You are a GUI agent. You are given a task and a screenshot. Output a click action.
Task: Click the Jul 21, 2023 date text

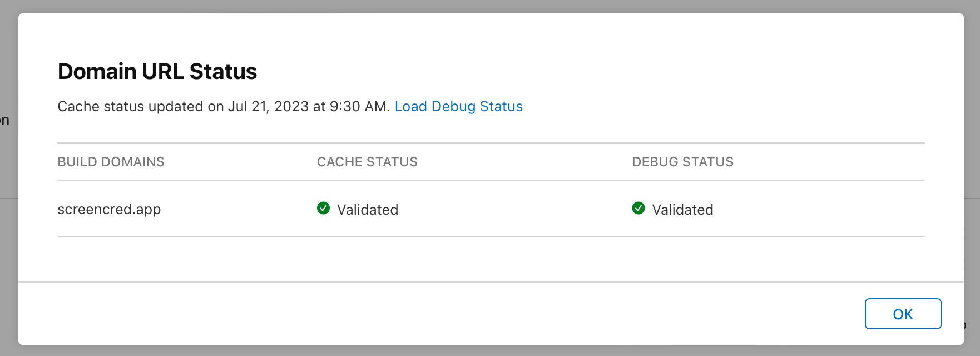[268, 106]
